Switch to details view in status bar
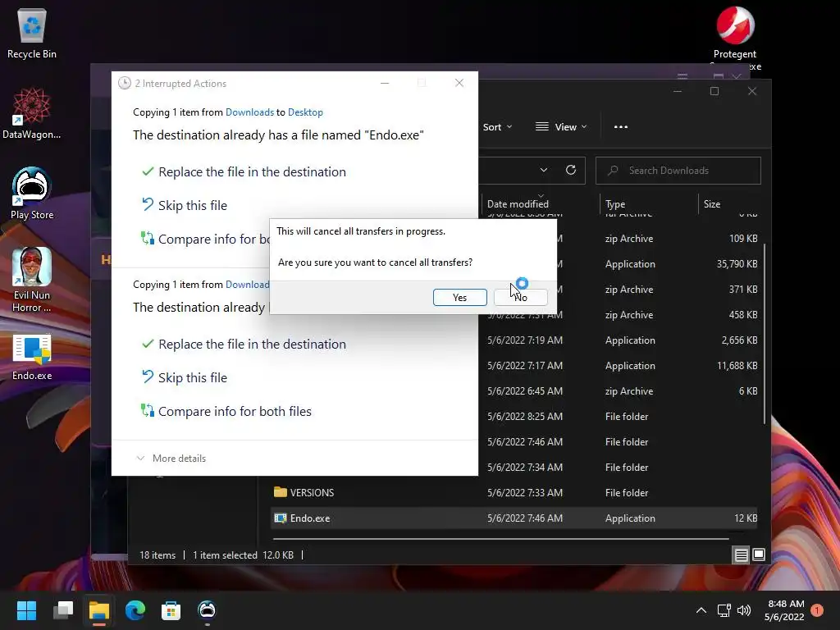 click(x=741, y=555)
